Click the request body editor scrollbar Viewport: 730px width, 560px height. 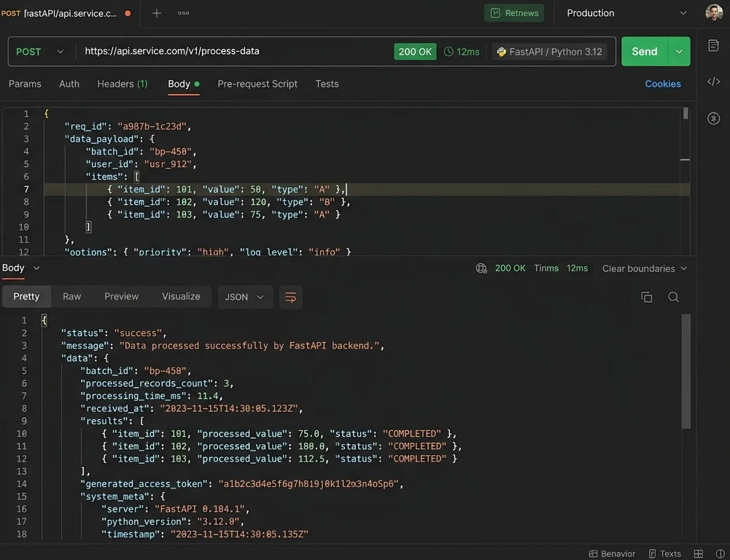pos(686,113)
